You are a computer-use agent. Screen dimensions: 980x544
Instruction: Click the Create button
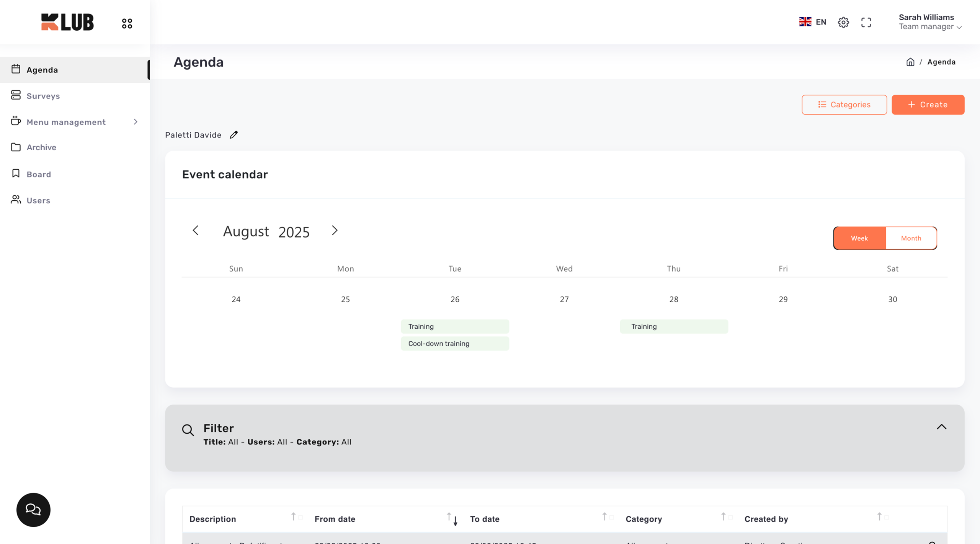pos(928,105)
